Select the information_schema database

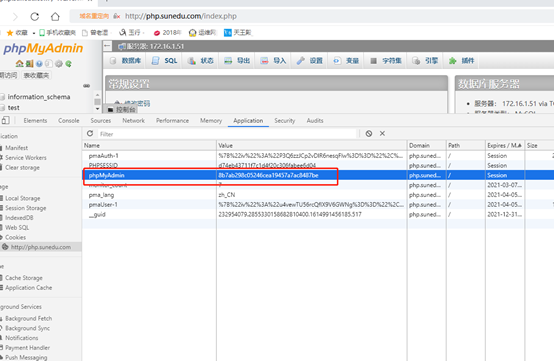[x=39, y=97]
